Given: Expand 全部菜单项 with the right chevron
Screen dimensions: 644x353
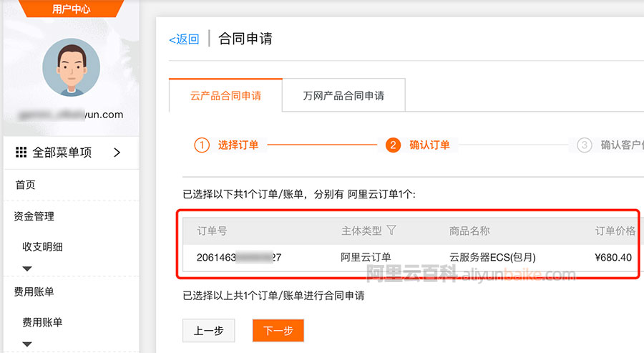Looking at the screenshot, I should [117, 153].
